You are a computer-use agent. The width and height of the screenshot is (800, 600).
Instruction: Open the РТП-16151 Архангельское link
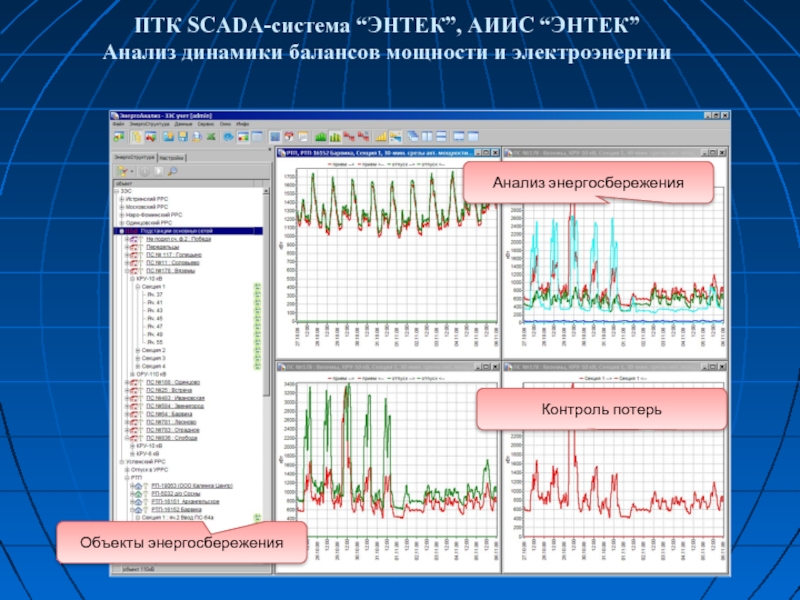point(186,502)
